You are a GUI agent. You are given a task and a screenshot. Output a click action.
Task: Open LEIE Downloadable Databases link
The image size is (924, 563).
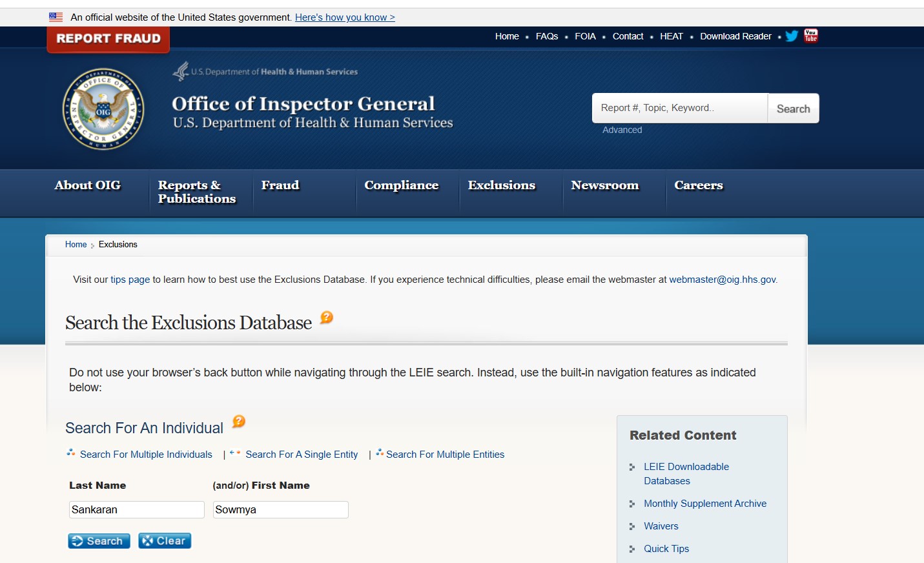click(x=686, y=474)
